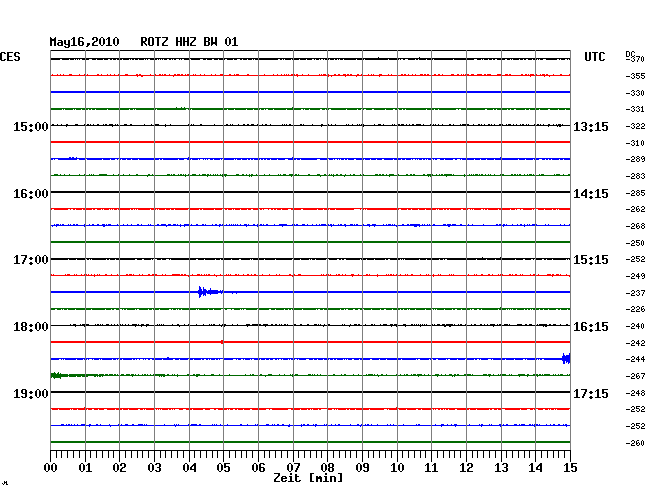Click the 15:15 UTC time label
The height and width of the screenshot is (494, 650).
point(591,260)
